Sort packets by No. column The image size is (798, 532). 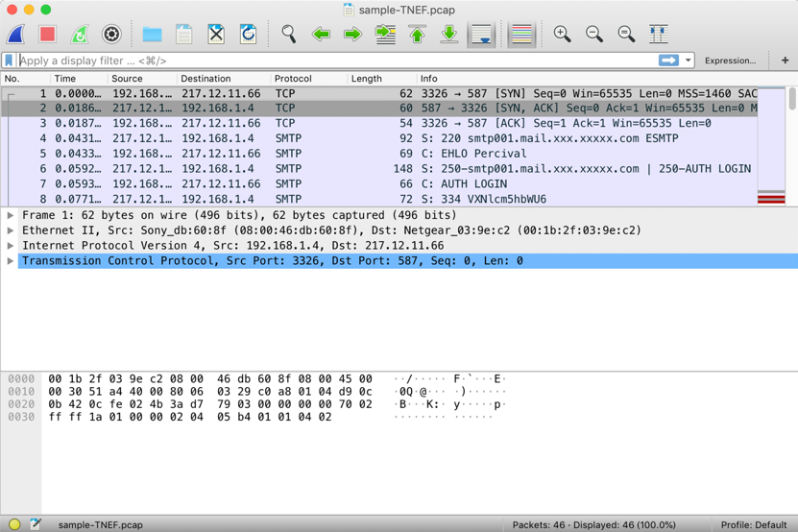25,79
